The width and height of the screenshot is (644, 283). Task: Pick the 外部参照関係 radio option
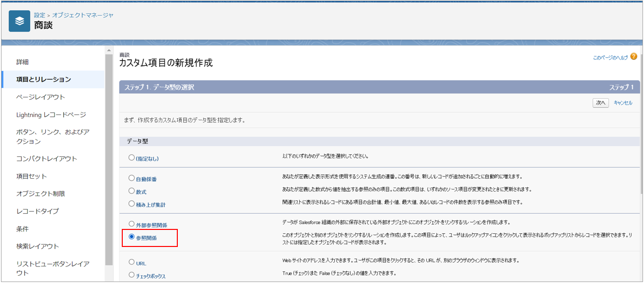point(132,225)
